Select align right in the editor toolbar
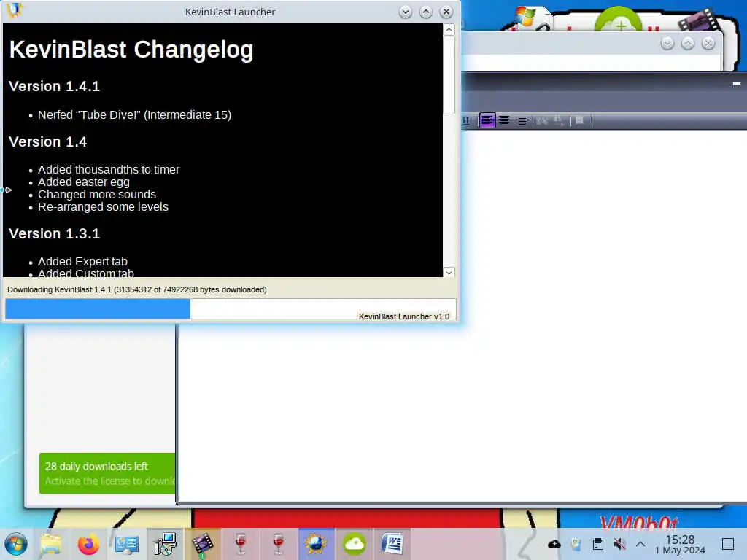This screenshot has height=560, width=747. 521,120
